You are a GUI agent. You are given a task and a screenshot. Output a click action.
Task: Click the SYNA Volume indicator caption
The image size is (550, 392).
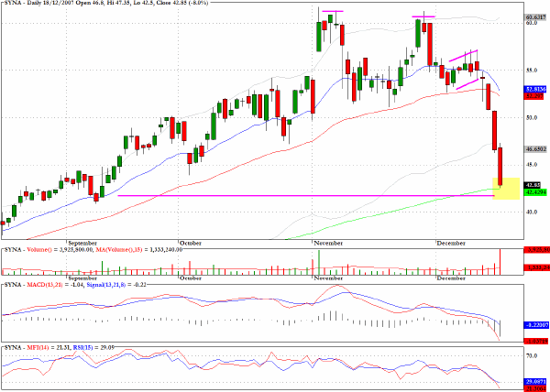pos(93,250)
